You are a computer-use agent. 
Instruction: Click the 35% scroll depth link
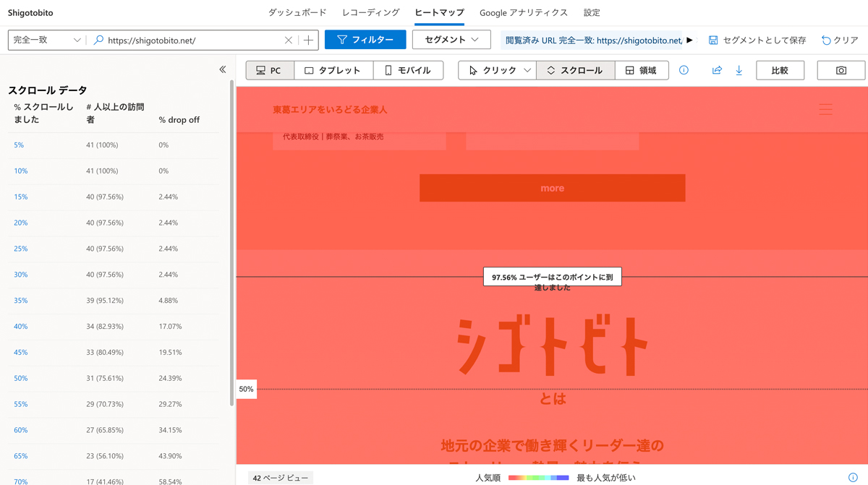(20, 301)
